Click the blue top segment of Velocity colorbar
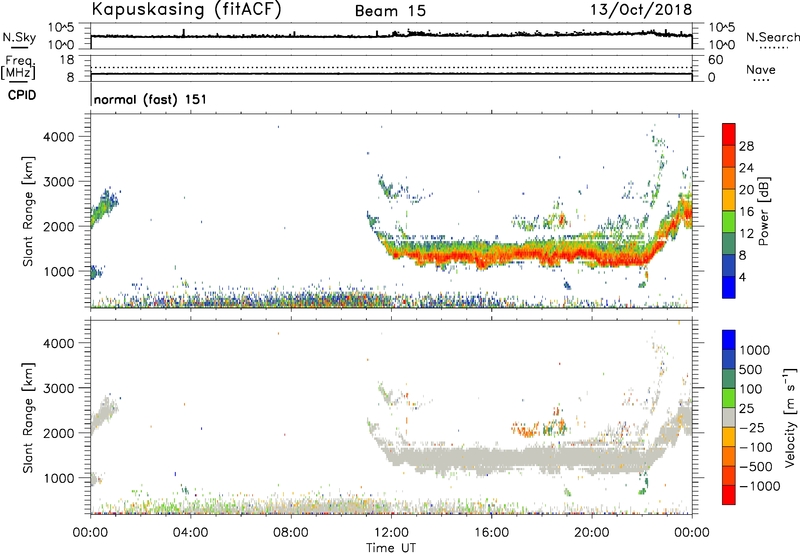800x554 pixels. pos(729,340)
